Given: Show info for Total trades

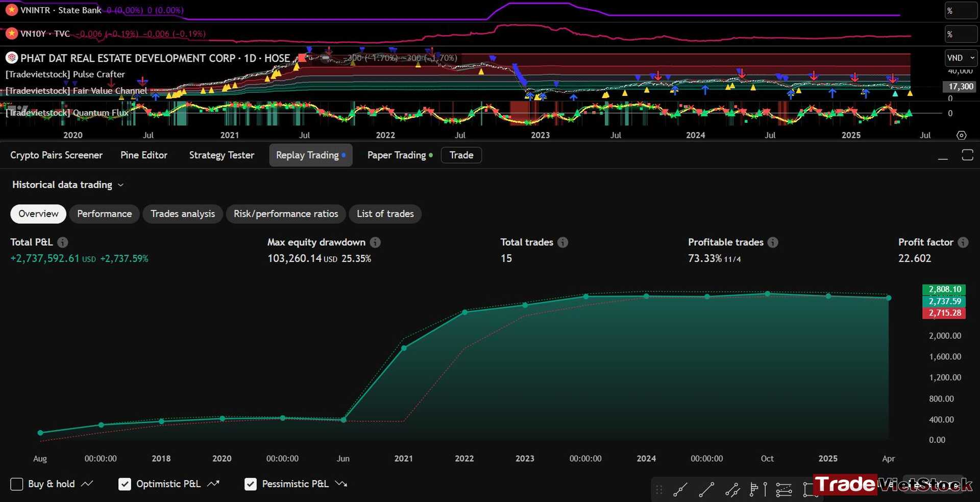Looking at the screenshot, I should click(x=562, y=242).
